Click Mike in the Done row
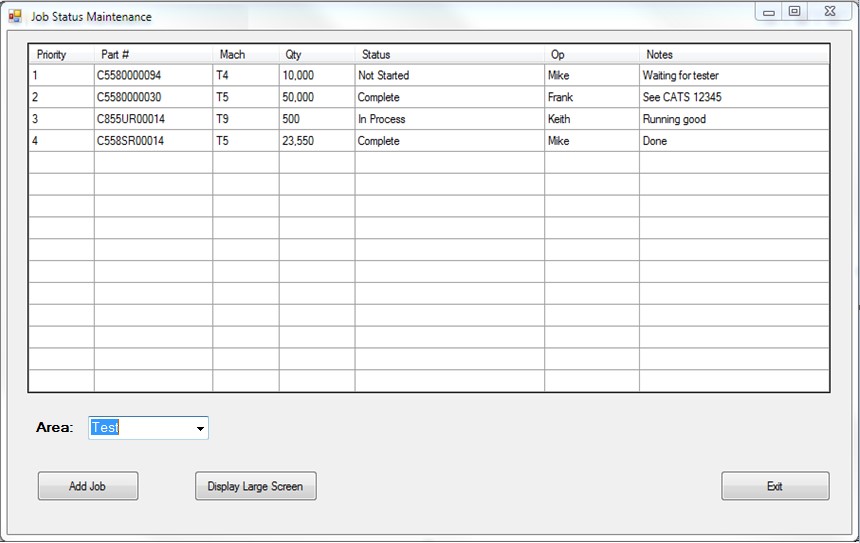Viewport: 860px width, 543px height. coord(592,141)
